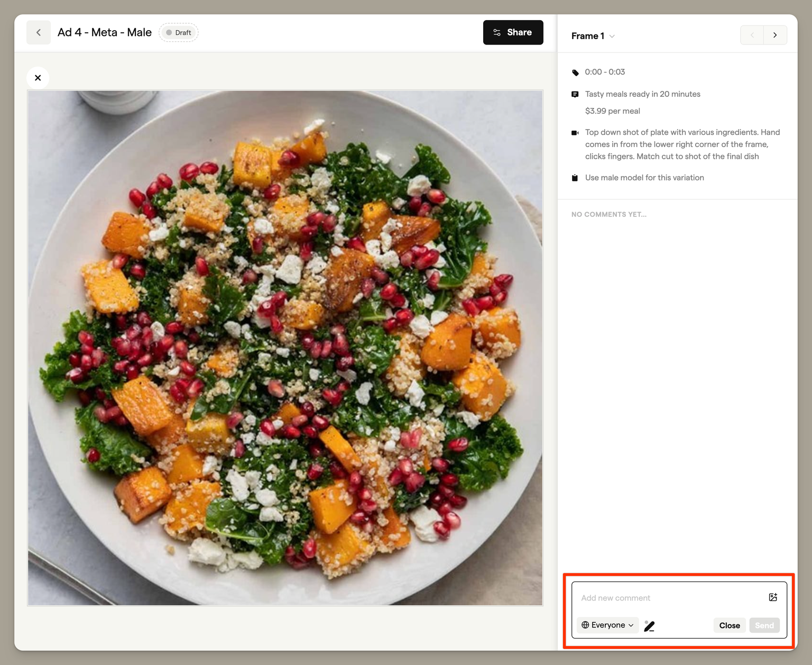Select the 'Tasty meals ready in 20 minutes' text
The height and width of the screenshot is (665, 812).
642,94
